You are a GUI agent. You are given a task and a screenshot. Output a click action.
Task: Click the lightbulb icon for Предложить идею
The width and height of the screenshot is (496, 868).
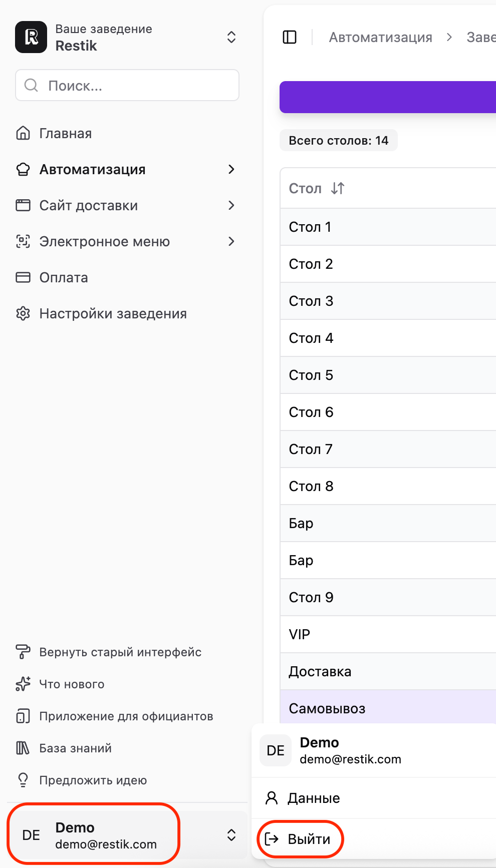tap(23, 780)
